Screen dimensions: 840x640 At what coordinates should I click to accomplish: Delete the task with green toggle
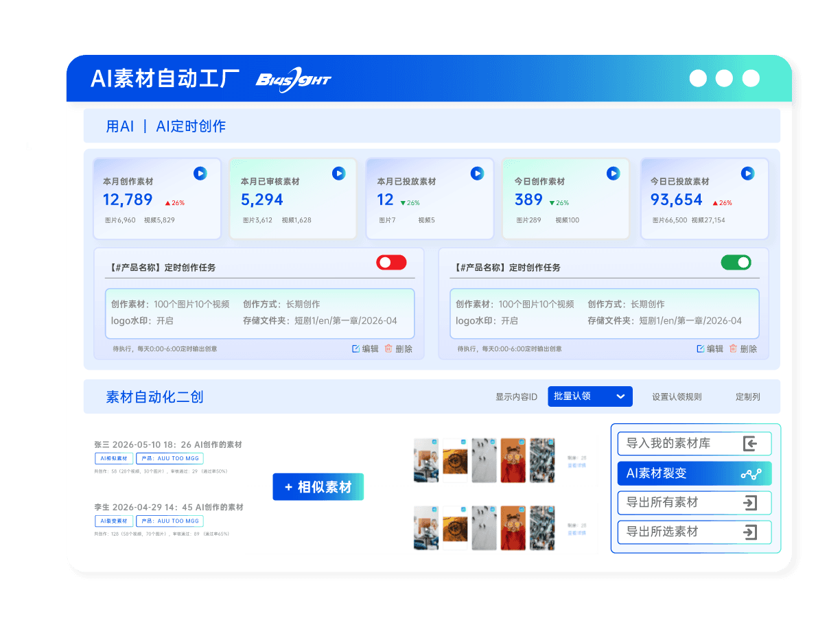(x=743, y=348)
